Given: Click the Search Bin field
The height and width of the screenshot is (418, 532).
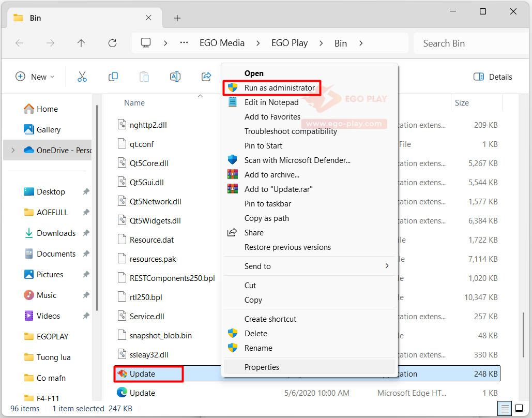Looking at the screenshot, I should coord(472,43).
